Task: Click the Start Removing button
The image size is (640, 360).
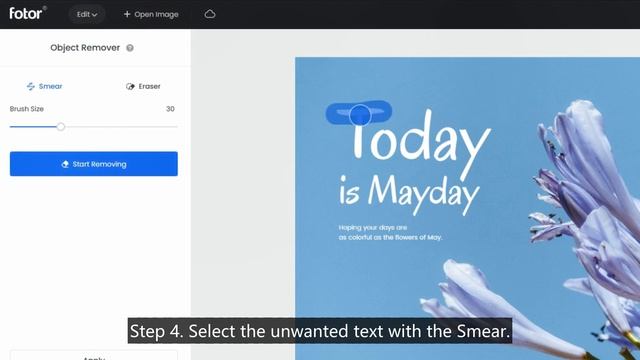Action: tap(94, 164)
